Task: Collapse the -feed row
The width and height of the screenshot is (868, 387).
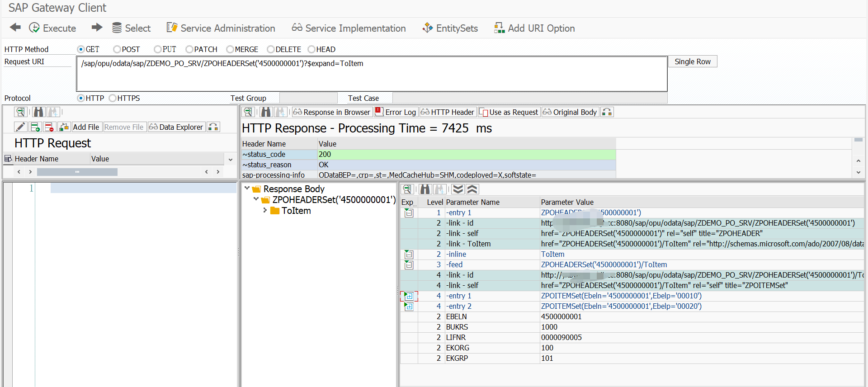Action: [409, 264]
